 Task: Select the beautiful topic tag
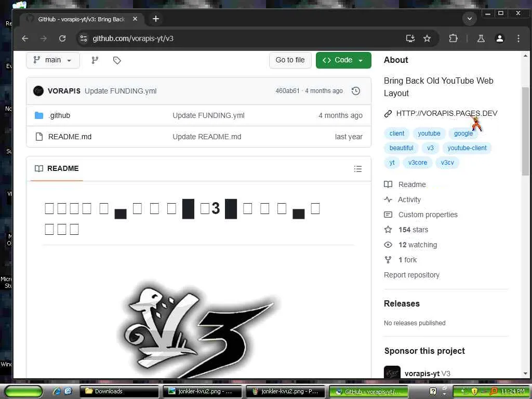click(401, 148)
